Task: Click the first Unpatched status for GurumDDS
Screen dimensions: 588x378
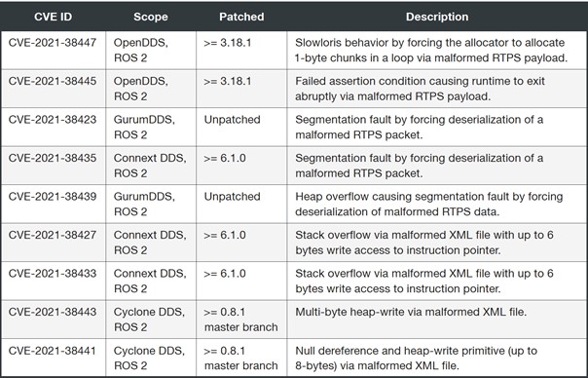Action: pyautogui.click(x=232, y=120)
